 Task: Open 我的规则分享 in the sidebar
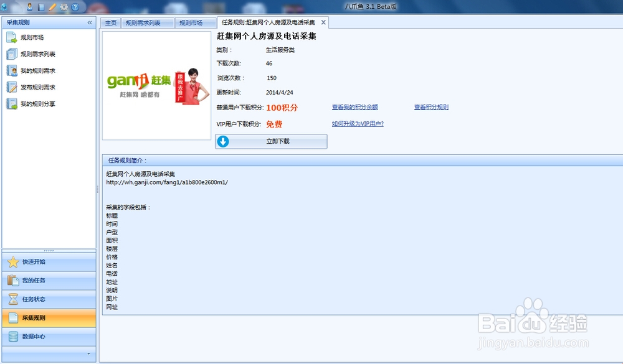(38, 104)
